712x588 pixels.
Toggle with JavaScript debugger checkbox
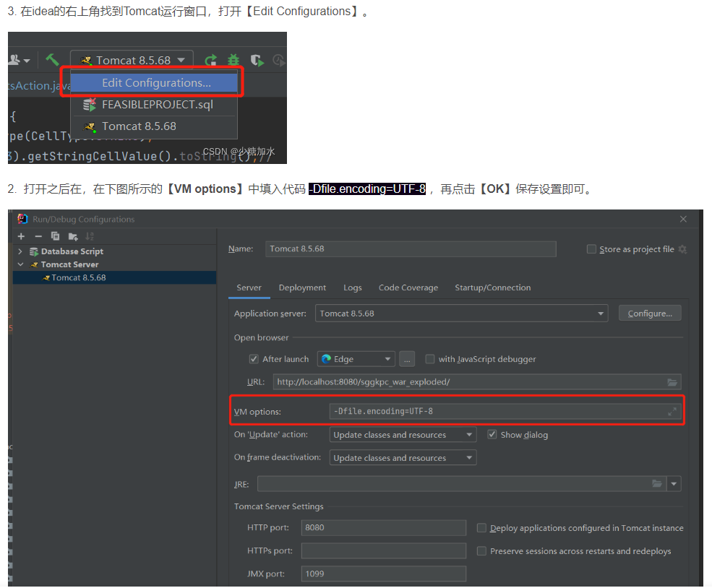click(429, 359)
